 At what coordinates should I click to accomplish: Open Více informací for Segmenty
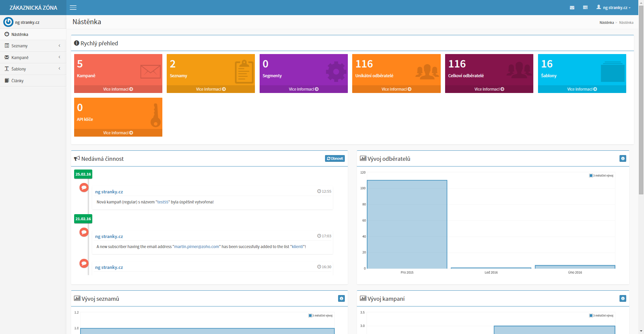pyautogui.click(x=304, y=89)
